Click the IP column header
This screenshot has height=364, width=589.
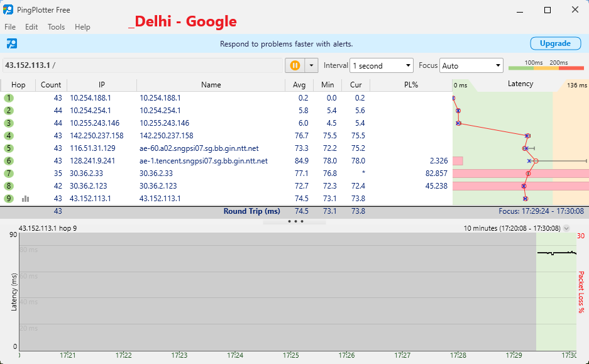coord(102,85)
